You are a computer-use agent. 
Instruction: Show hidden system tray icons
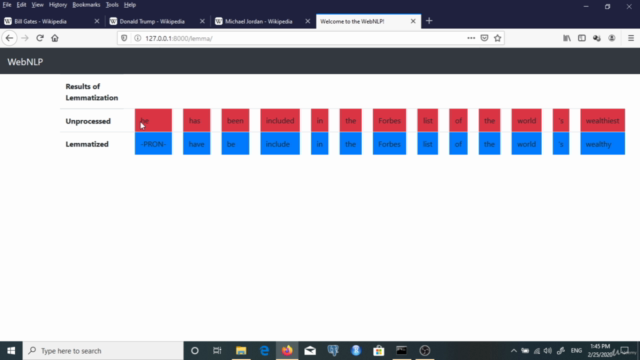pos(513,351)
